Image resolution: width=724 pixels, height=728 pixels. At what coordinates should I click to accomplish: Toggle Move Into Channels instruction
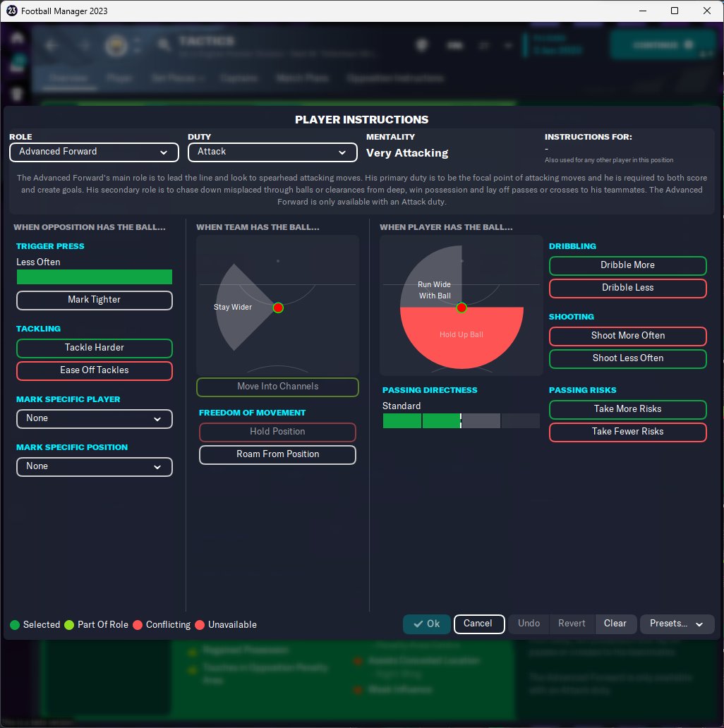click(278, 387)
